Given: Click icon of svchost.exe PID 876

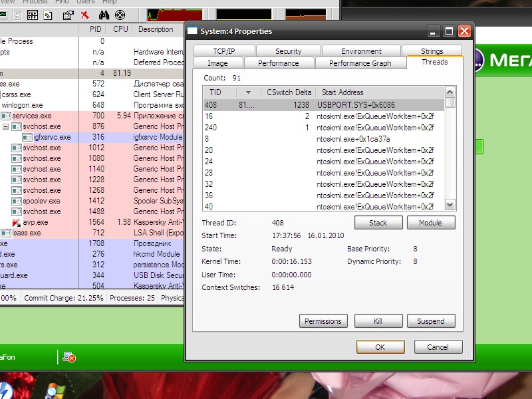Looking at the screenshot, I should pyautogui.click(x=16, y=126).
